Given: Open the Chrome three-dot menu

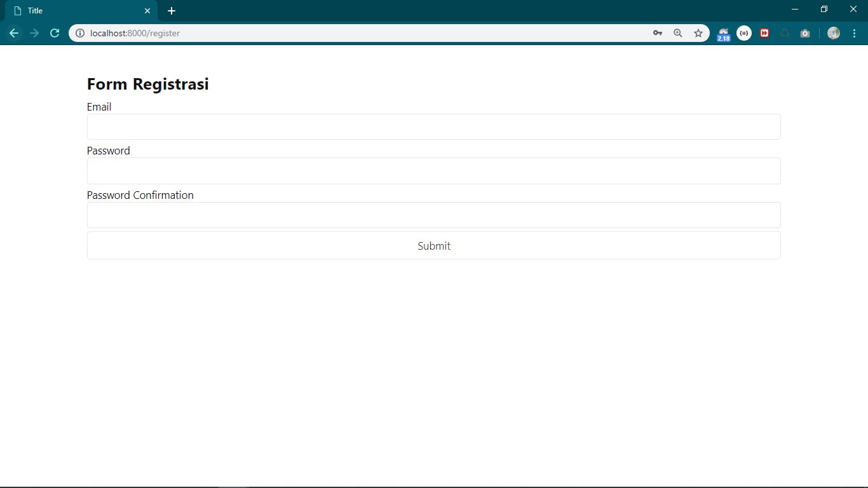Looking at the screenshot, I should [x=854, y=33].
